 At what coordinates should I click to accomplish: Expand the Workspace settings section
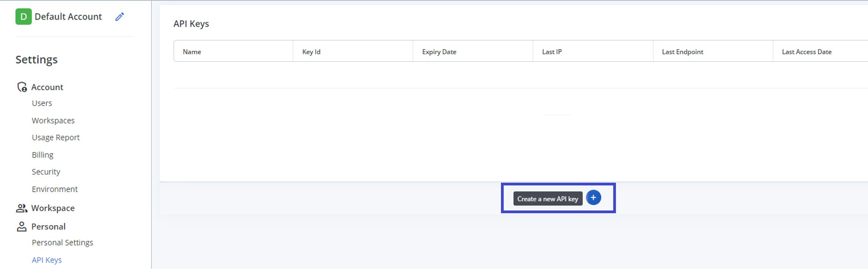point(53,208)
